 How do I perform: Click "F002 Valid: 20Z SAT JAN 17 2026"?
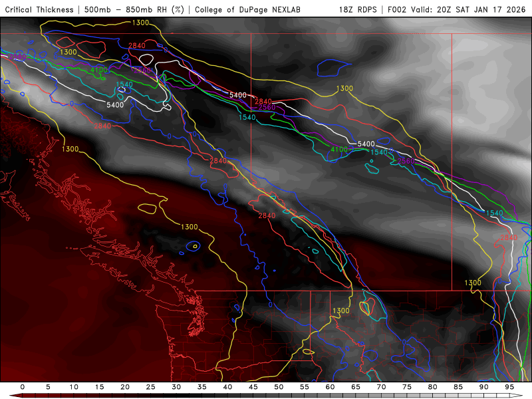click(456, 10)
